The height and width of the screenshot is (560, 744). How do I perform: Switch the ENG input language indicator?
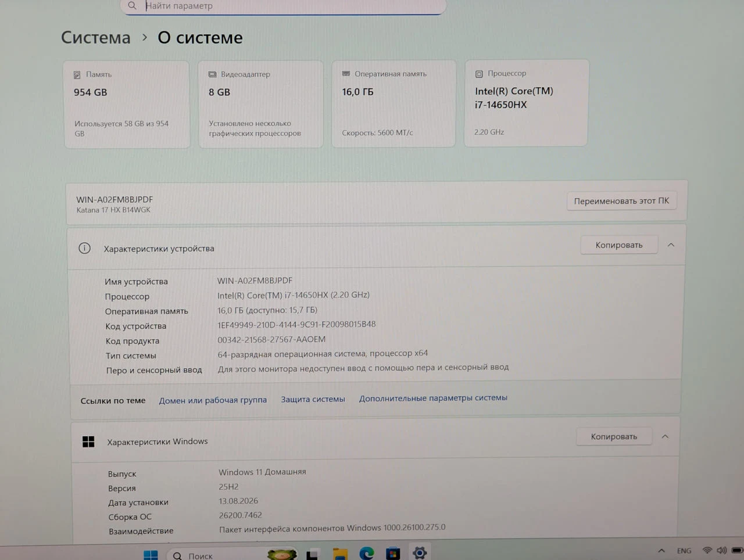(x=684, y=551)
